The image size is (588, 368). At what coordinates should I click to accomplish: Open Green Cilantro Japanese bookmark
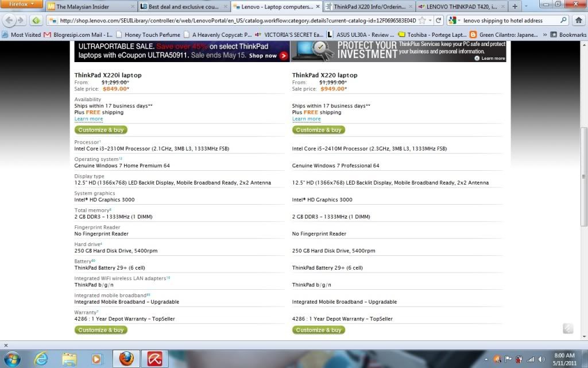pos(504,34)
